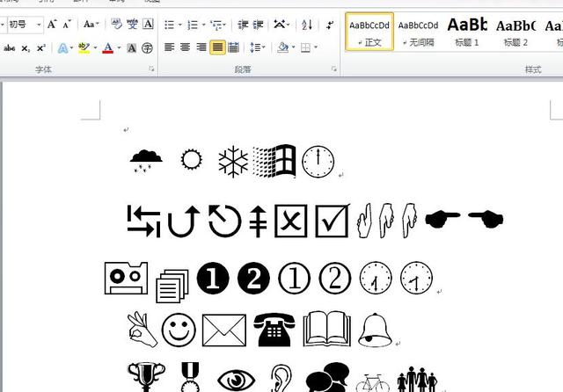Click the yellow text highlight color button
Screen dimensions: 563x392
pyautogui.click(x=84, y=47)
